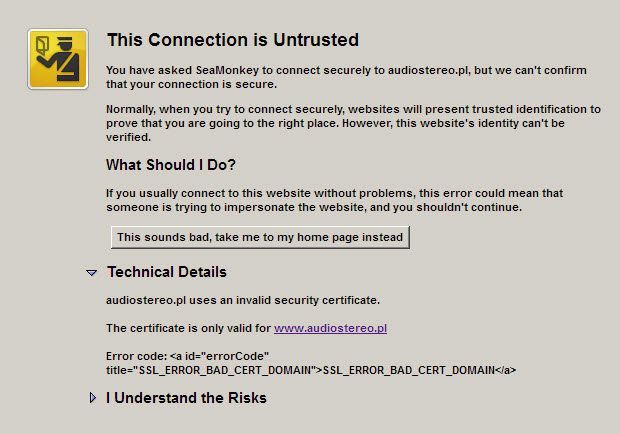Click the What Should I Do? heading
The image size is (620, 434).
click(171, 165)
